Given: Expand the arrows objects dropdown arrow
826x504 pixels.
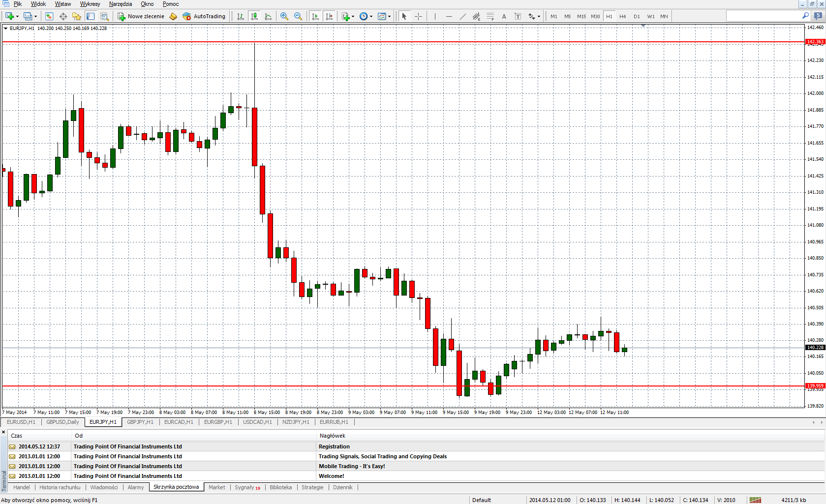Looking at the screenshot, I should point(539,16).
